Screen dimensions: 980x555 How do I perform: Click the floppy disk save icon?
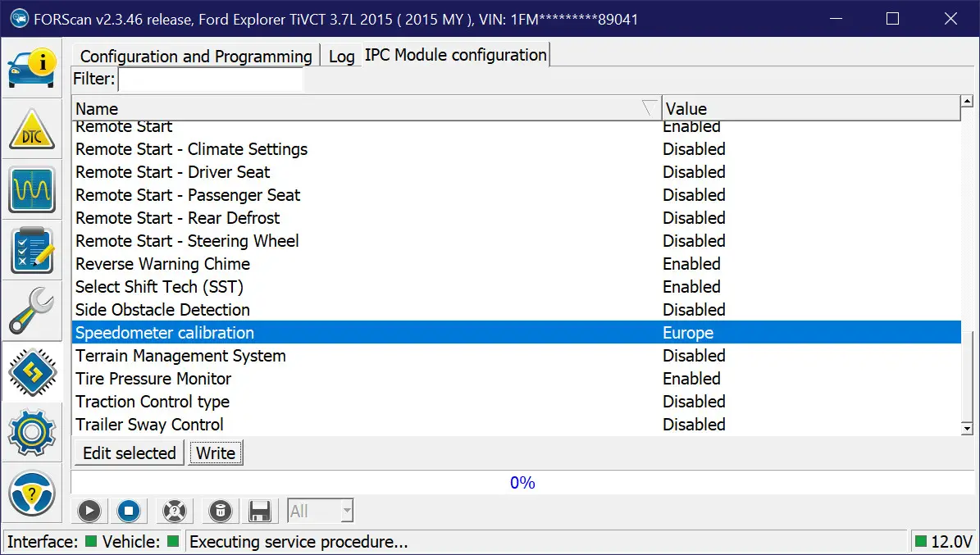pos(259,511)
